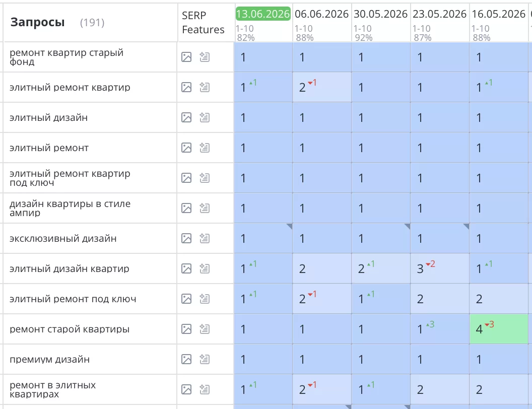
Task: Click the 'Запросы' column heading
Action: click(37, 22)
